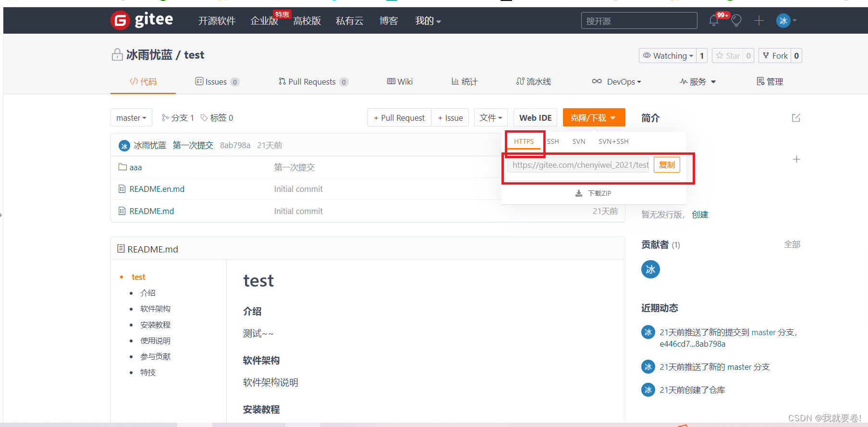The width and height of the screenshot is (868, 427).
Task: Toggle the 克隆/下载 dropdown
Action: click(x=594, y=118)
